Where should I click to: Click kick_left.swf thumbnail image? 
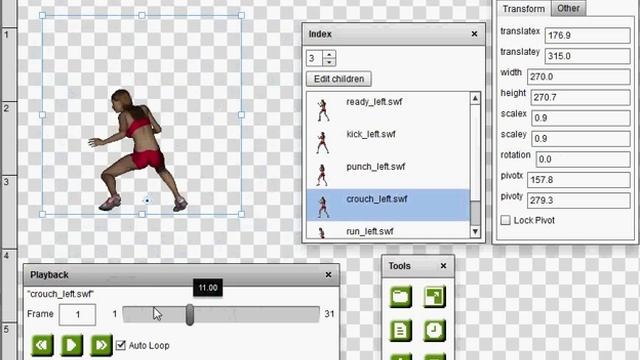click(x=322, y=142)
